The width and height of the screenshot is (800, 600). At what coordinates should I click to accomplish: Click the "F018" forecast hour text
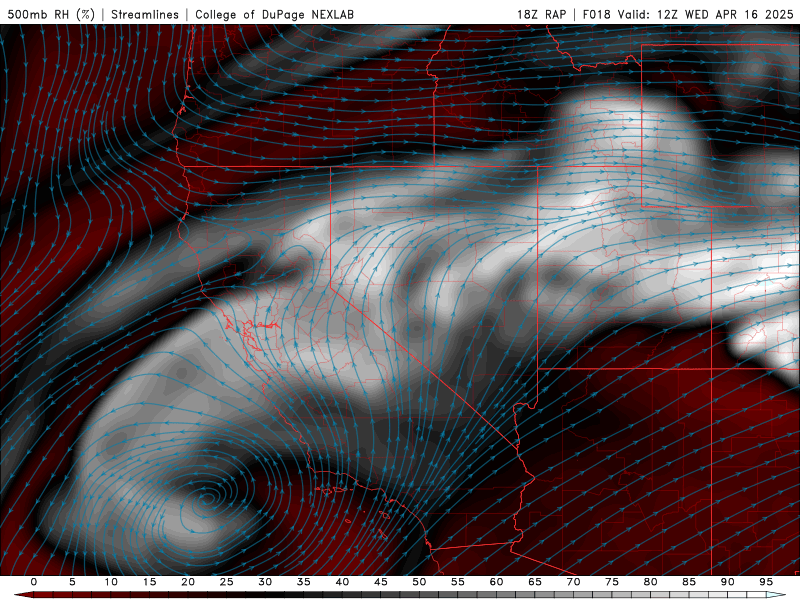pos(596,14)
